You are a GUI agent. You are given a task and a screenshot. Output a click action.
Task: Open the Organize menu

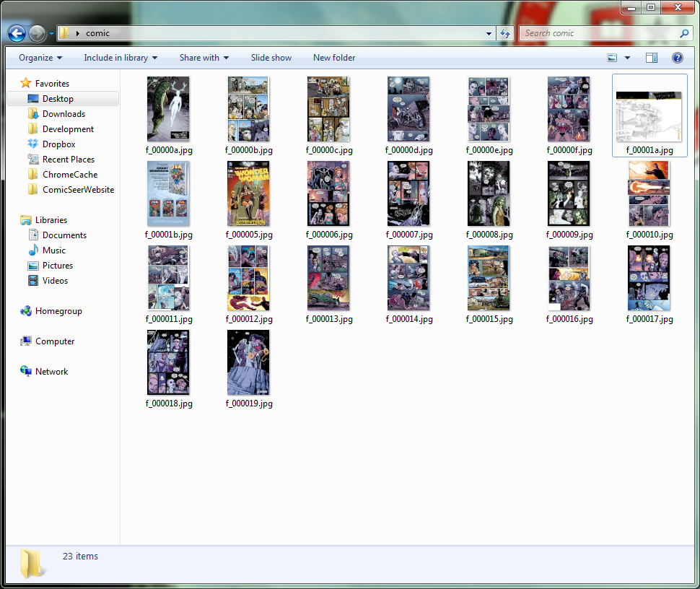(x=40, y=58)
